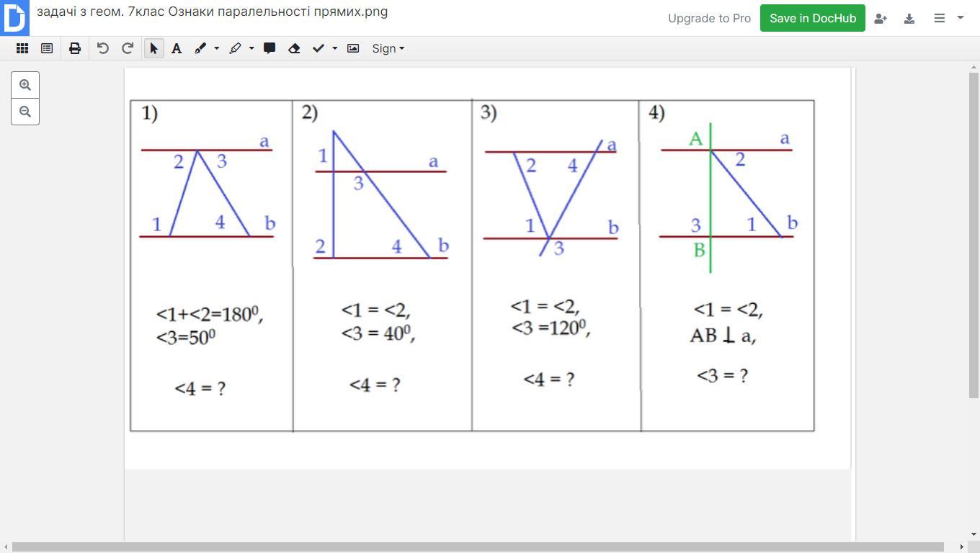This screenshot has width=980, height=553.
Task: Choose the pen draw tool
Action: coord(200,48)
